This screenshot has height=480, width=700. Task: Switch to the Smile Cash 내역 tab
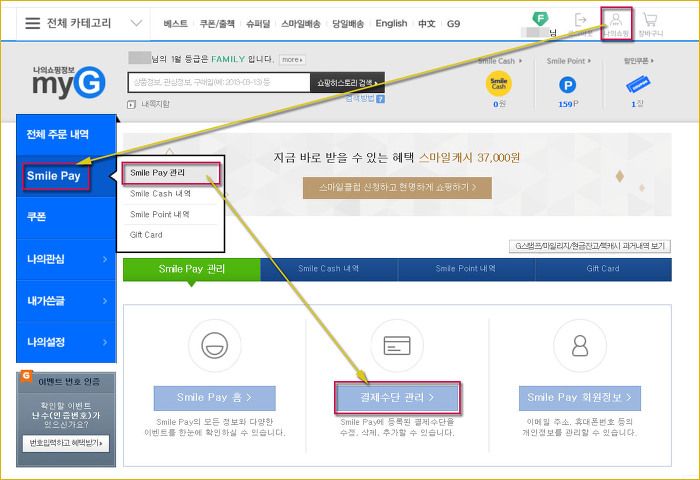click(329, 269)
